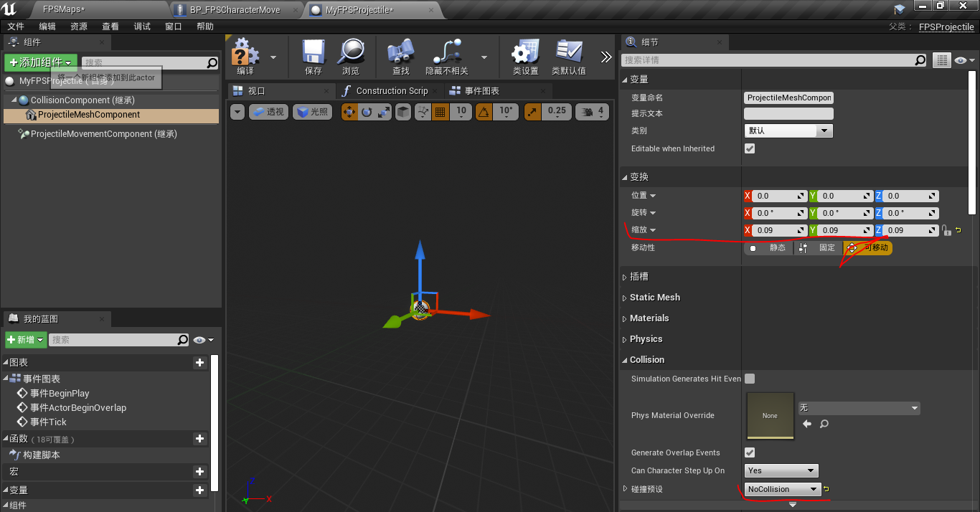Open the 文件 menu
This screenshot has height=512, width=980.
click(16, 27)
